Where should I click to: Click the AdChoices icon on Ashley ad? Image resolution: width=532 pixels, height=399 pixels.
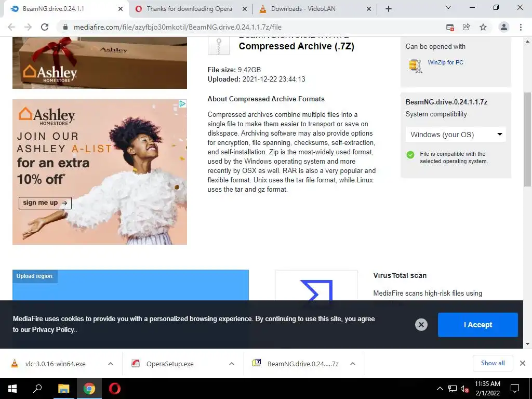pyautogui.click(x=182, y=103)
